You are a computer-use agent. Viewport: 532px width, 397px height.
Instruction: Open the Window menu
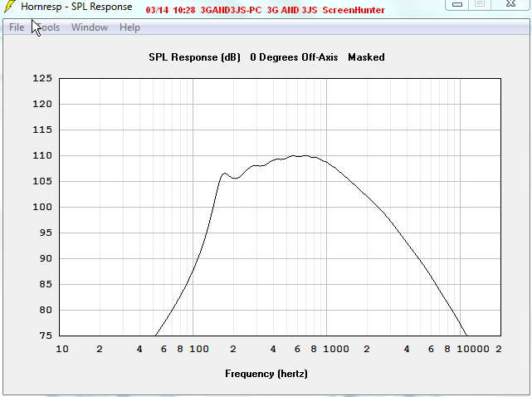90,27
